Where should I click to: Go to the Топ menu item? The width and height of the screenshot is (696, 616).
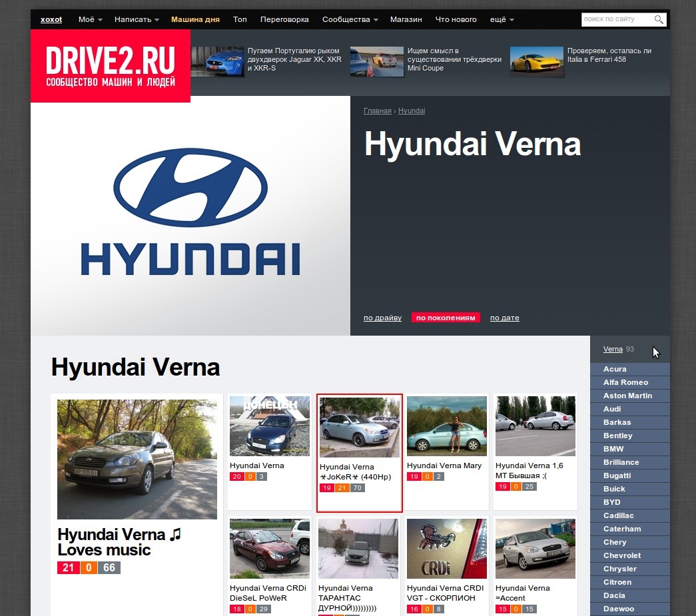click(240, 19)
